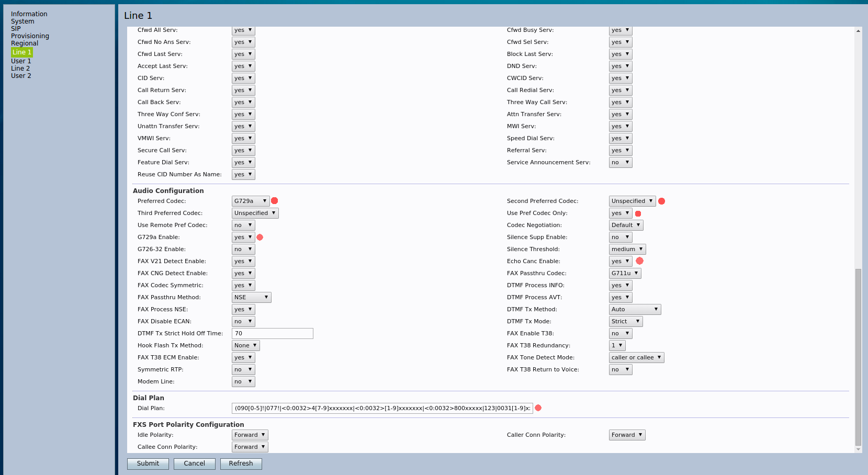Click scrollbar down arrow at bottom
The height and width of the screenshot is (475, 868).
point(858,449)
